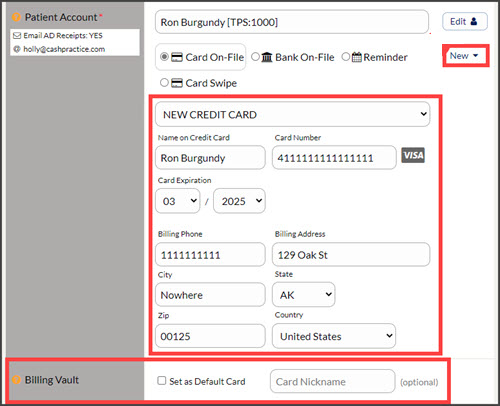The image size is (500, 406).
Task: Click the envelope icon beside Email AD Receipts
Action: pos(17,35)
